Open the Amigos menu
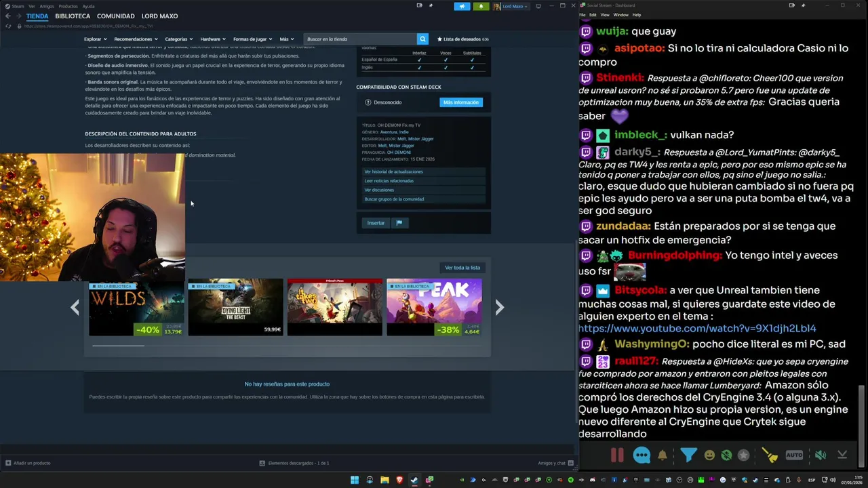This screenshot has height=488, width=868. (x=47, y=6)
